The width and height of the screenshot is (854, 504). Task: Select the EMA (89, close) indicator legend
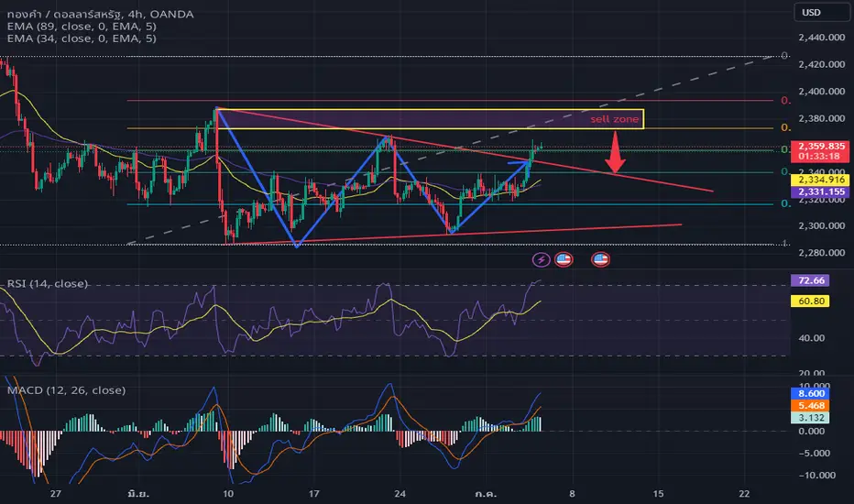(x=82, y=27)
